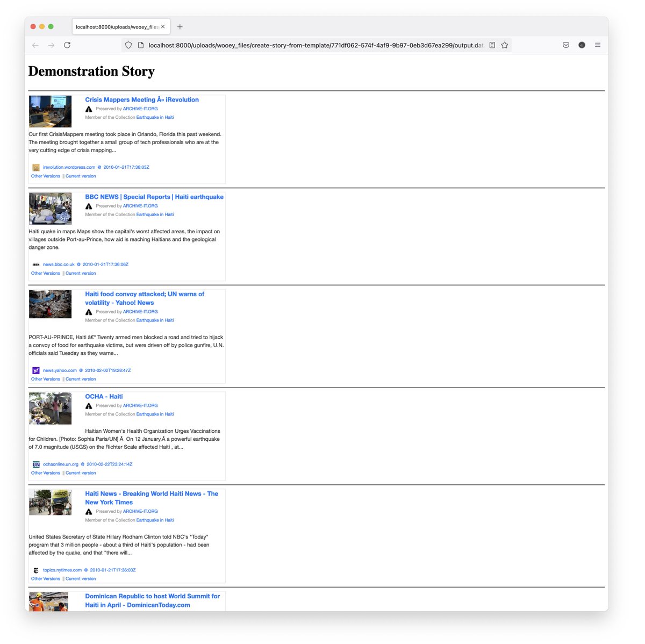Open the BBC NEWS Special Reports title link

(154, 197)
